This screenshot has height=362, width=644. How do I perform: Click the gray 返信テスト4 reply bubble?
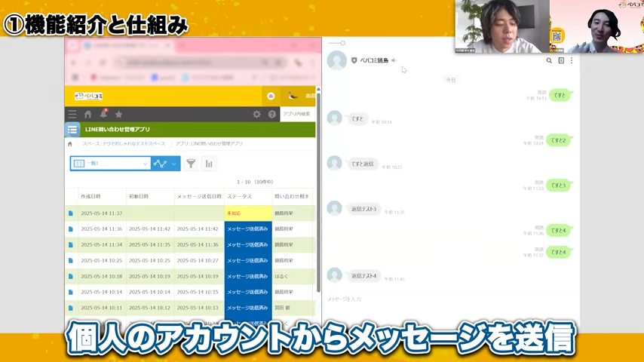click(x=364, y=276)
